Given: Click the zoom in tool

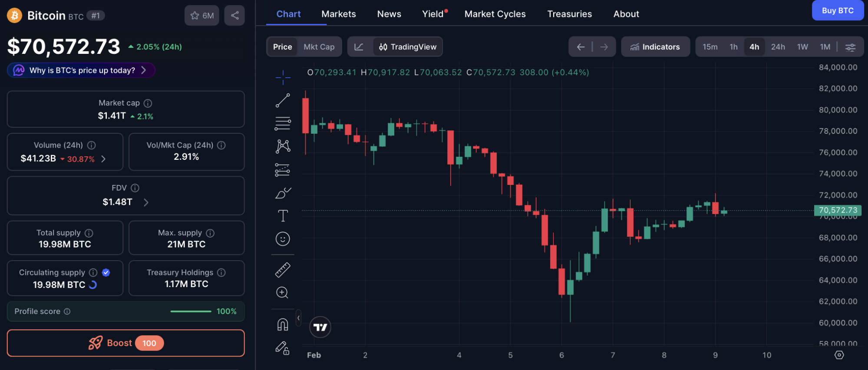Looking at the screenshot, I should [283, 293].
